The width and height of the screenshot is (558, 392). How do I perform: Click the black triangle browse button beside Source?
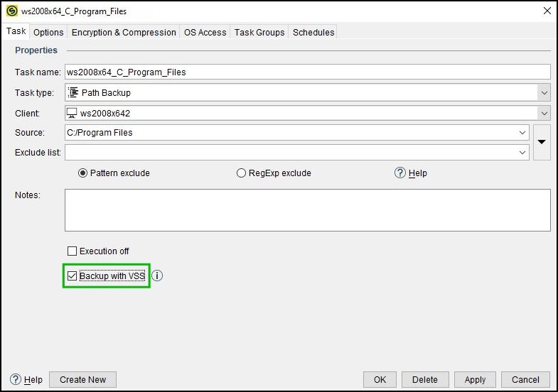(542, 142)
